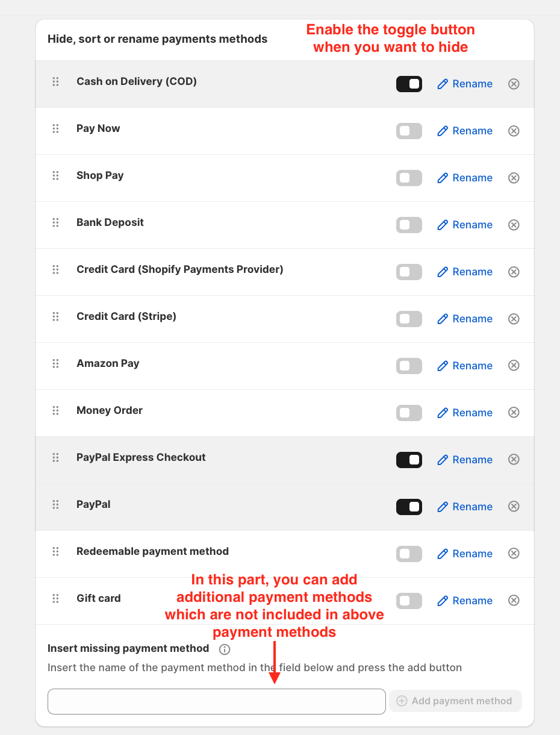Click the drag handle for Redeemable payment method
The height and width of the screenshot is (735, 560).
click(x=55, y=551)
